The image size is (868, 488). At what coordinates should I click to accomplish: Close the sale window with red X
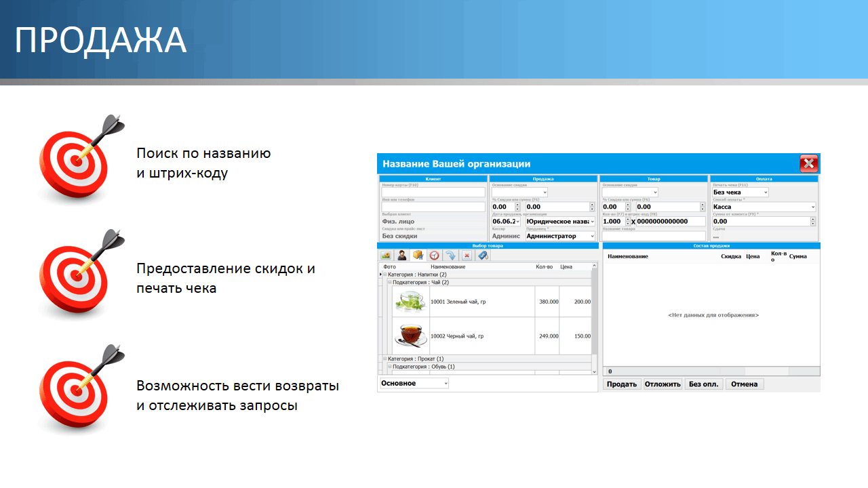tap(808, 163)
